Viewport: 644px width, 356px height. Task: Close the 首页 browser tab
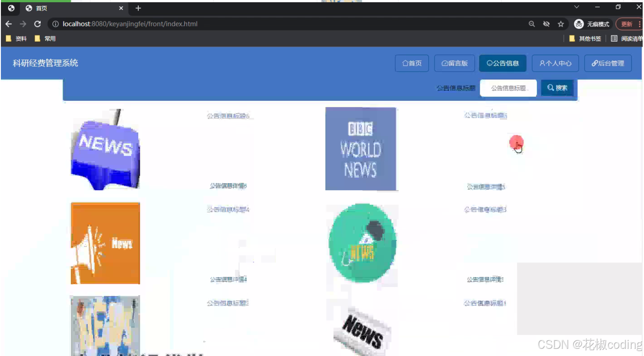pos(121,8)
